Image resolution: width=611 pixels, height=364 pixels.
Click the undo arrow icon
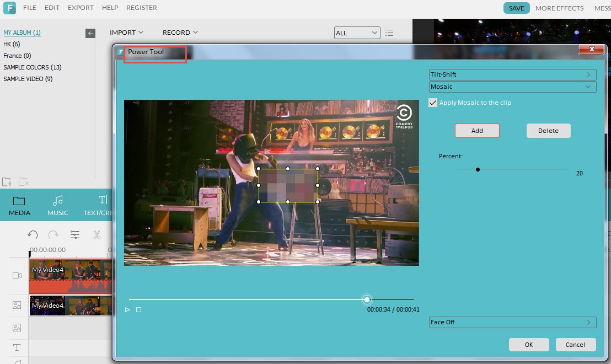click(33, 234)
